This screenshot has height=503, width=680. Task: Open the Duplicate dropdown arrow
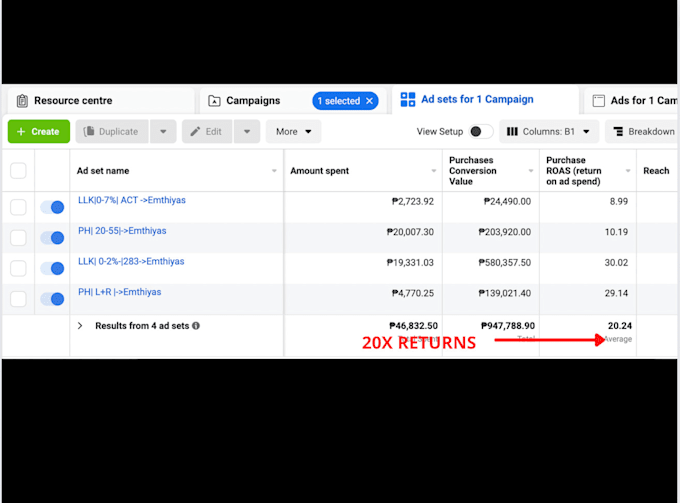pos(163,131)
